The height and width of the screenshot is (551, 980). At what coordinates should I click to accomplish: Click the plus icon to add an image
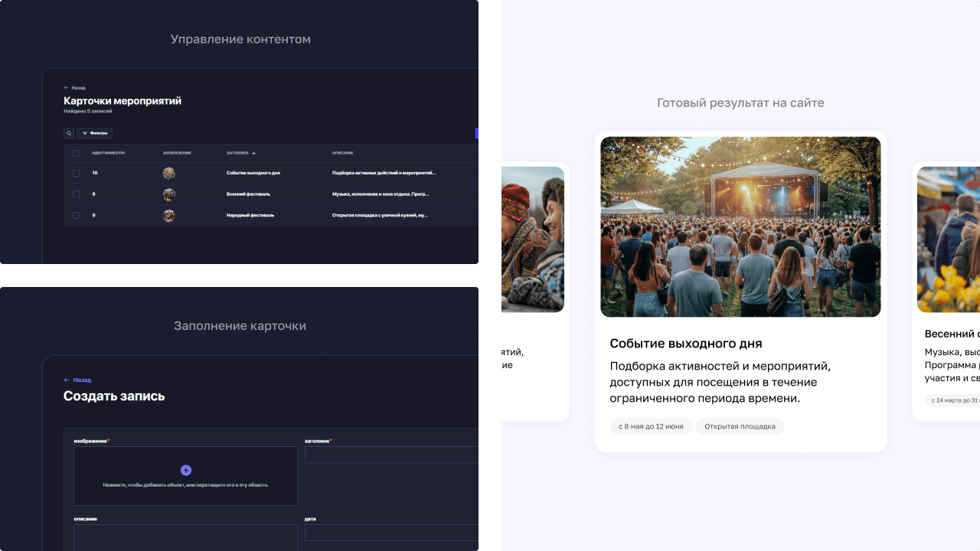coord(185,471)
